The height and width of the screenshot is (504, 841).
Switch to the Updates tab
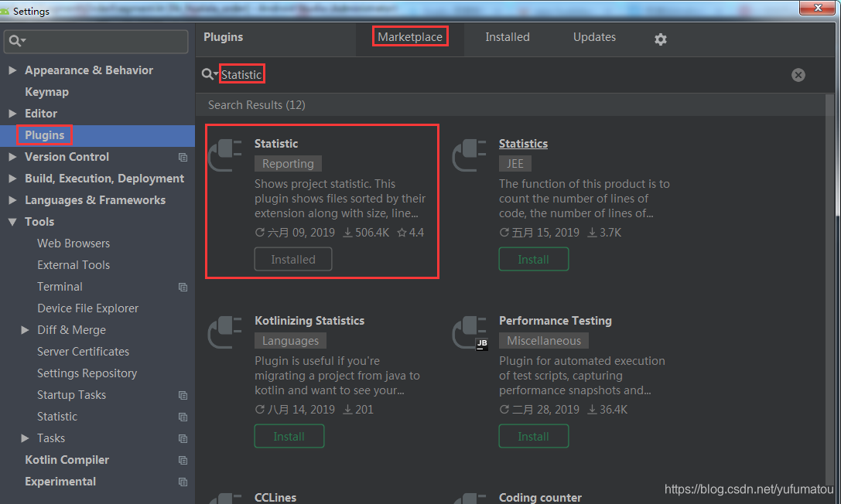(x=594, y=37)
